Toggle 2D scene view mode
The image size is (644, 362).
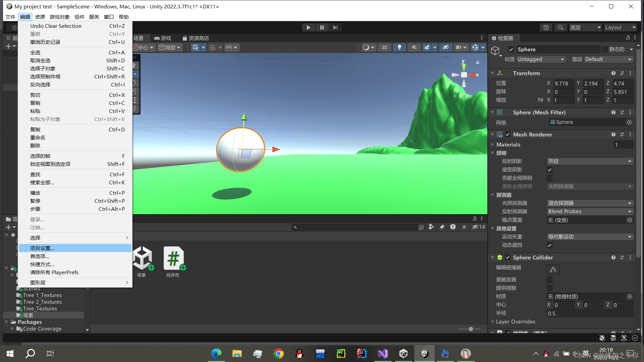(385, 48)
